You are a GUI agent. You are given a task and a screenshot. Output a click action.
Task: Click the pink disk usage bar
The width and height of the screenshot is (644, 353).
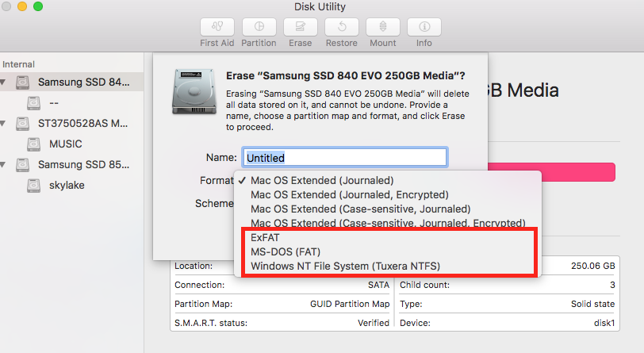pyautogui.click(x=551, y=172)
